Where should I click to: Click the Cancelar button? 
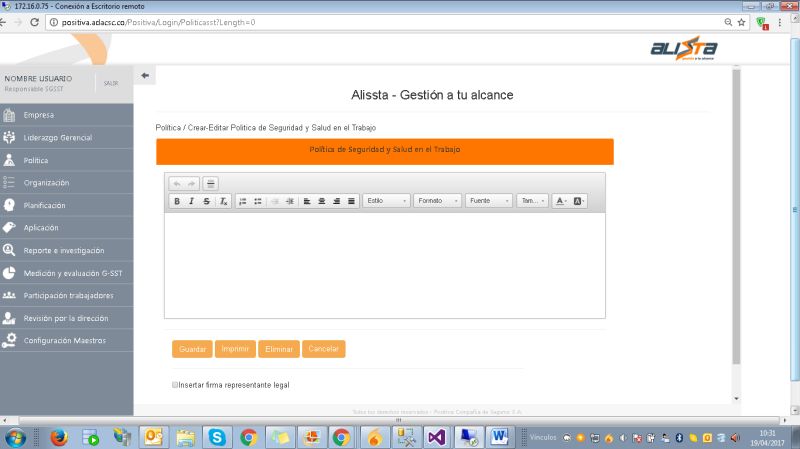323,349
